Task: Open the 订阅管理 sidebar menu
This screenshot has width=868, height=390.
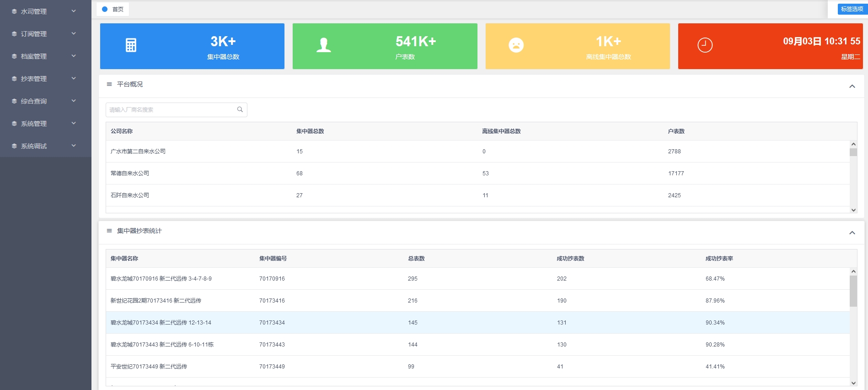Action: (46, 34)
